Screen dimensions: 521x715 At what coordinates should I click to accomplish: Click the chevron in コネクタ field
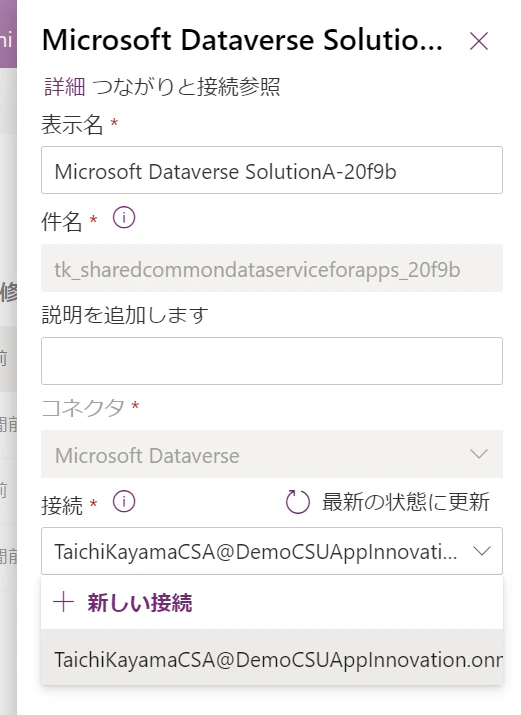479,454
